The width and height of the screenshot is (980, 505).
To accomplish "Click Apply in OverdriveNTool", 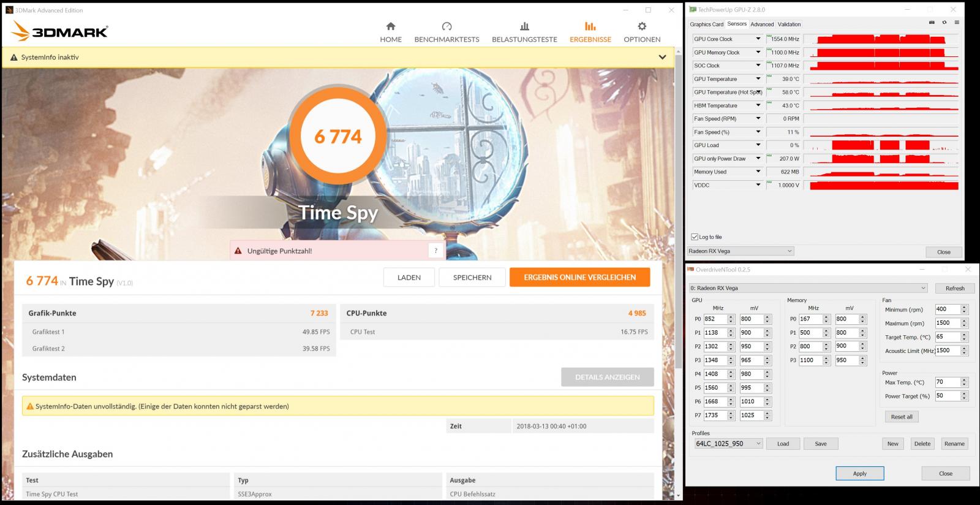I will click(x=859, y=473).
